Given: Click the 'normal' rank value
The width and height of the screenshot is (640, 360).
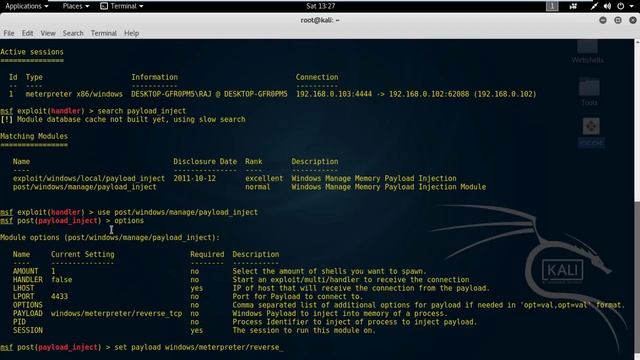Looking at the screenshot, I should 258,187.
